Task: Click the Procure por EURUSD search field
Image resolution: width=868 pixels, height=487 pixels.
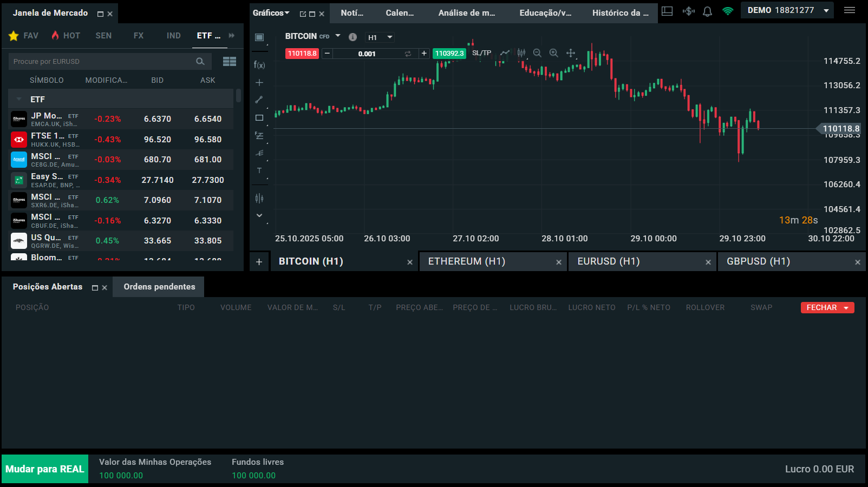Action: pyautogui.click(x=103, y=62)
